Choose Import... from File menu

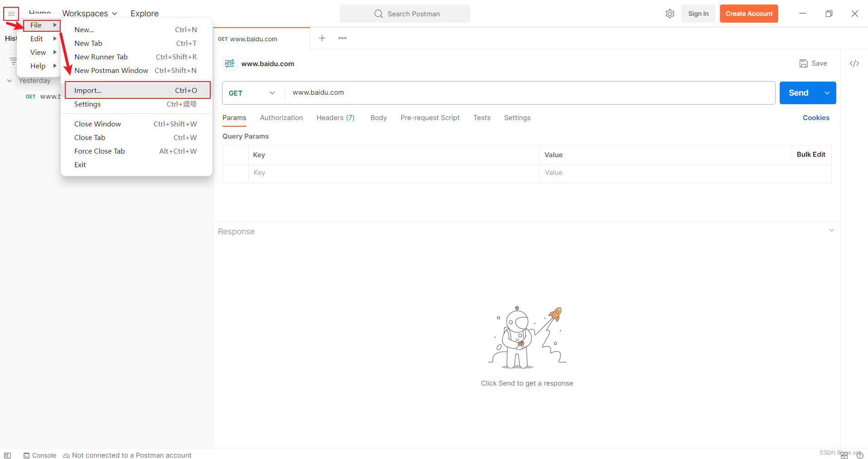point(137,90)
